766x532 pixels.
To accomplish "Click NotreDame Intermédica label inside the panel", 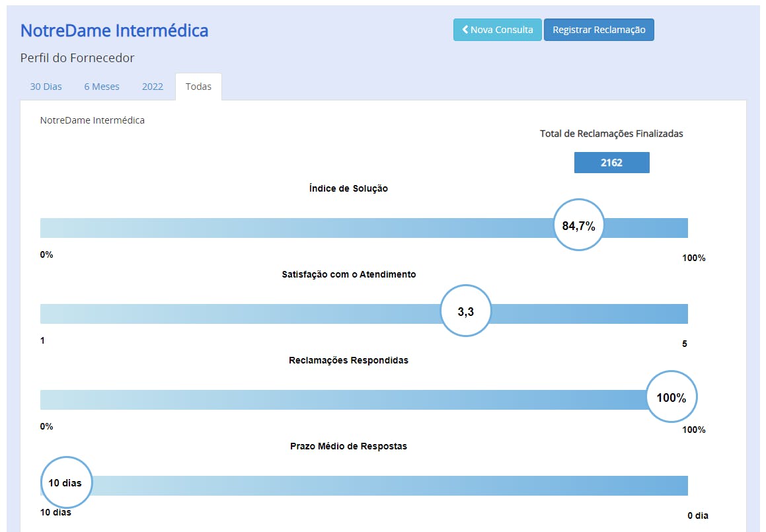I will [x=93, y=120].
